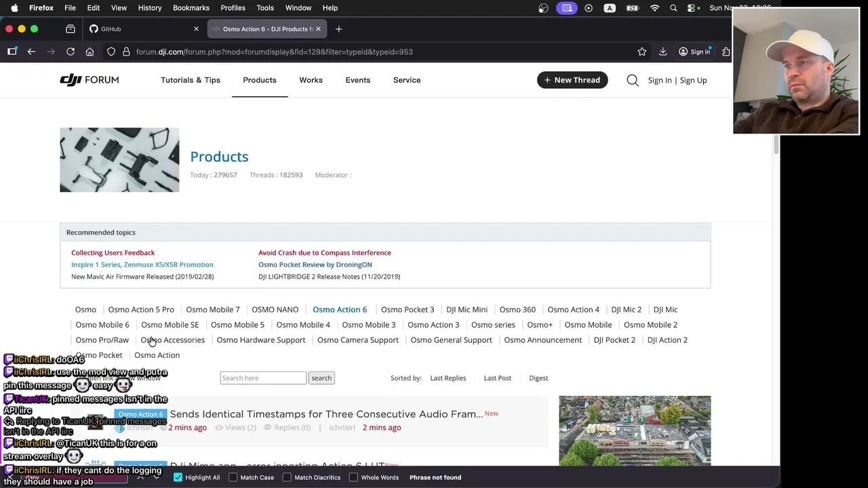
Task: Filter by Osmo Action 5 Pro category
Action: click(141, 310)
